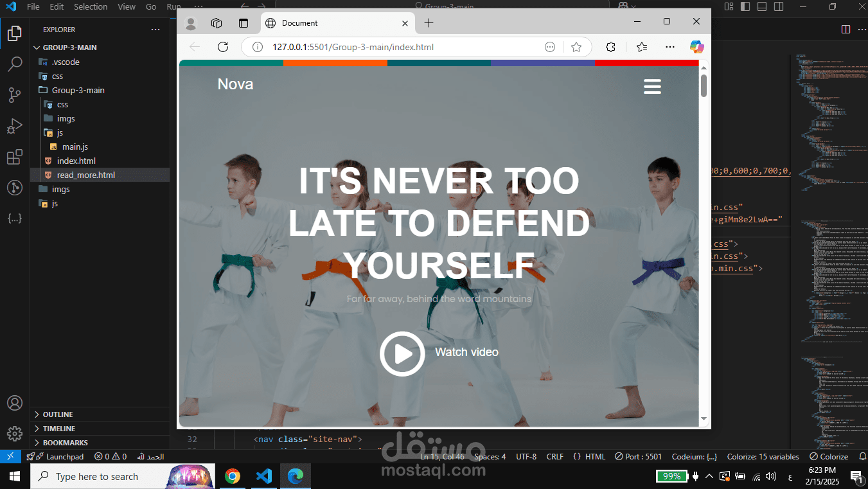This screenshot has height=489, width=868.
Task: Select read_more.html in the Explorer
Action: (100, 175)
